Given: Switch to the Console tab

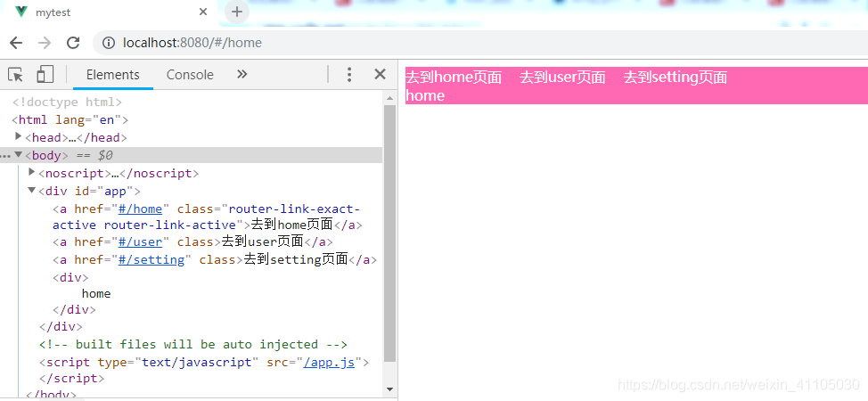Looking at the screenshot, I should coord(190,75).
